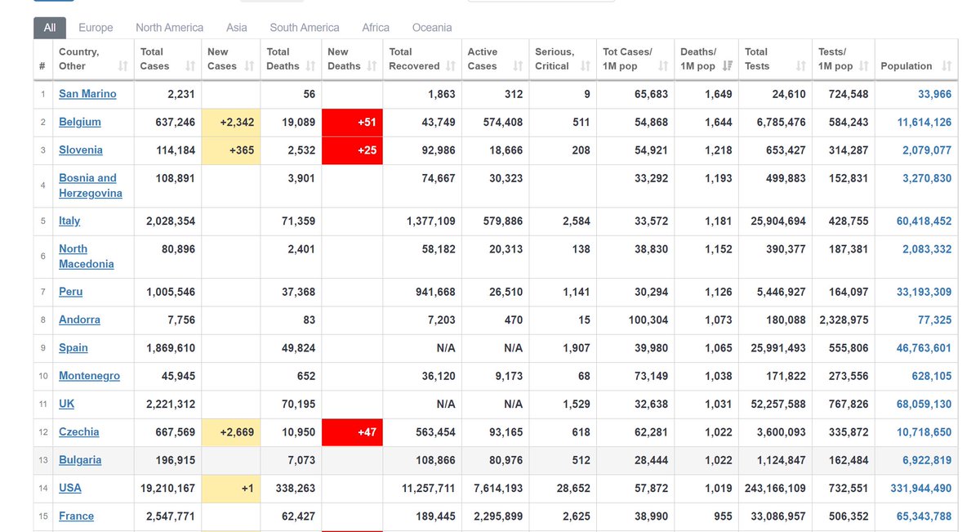980x532 pixels.
Task: Sort by Total Tests column arrows
Action: 801,66
